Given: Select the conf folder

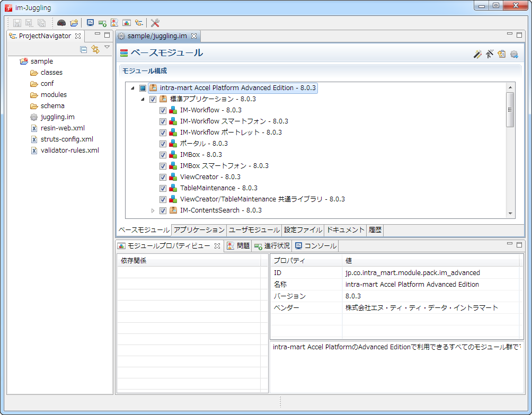Looking at the screenshot, I should click(47, 84).
